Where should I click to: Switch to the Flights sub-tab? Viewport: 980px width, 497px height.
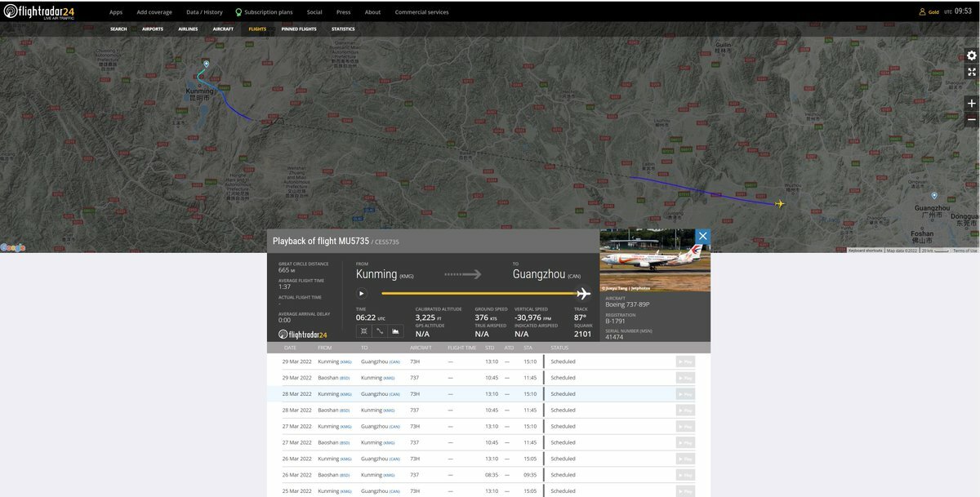tap(257, 29)
